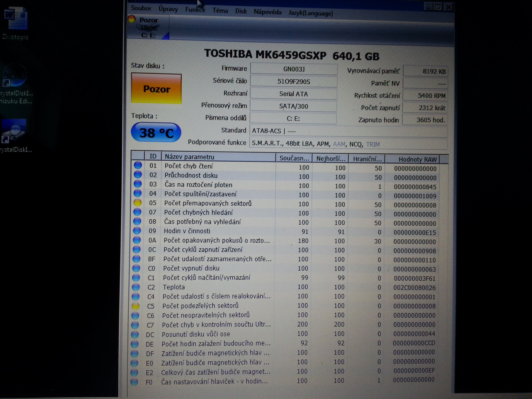Select the Pozor C: E: disk tab

tap(148, 27)
